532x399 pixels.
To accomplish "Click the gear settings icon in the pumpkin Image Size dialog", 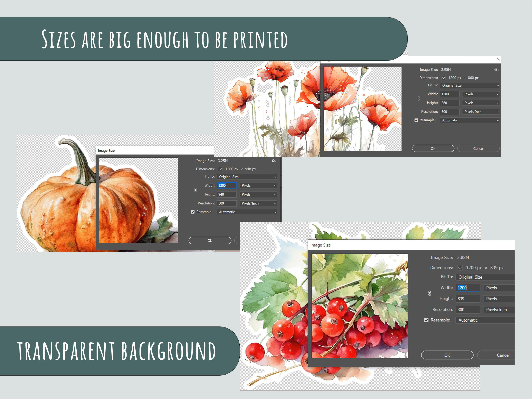I will coord(273,161).
